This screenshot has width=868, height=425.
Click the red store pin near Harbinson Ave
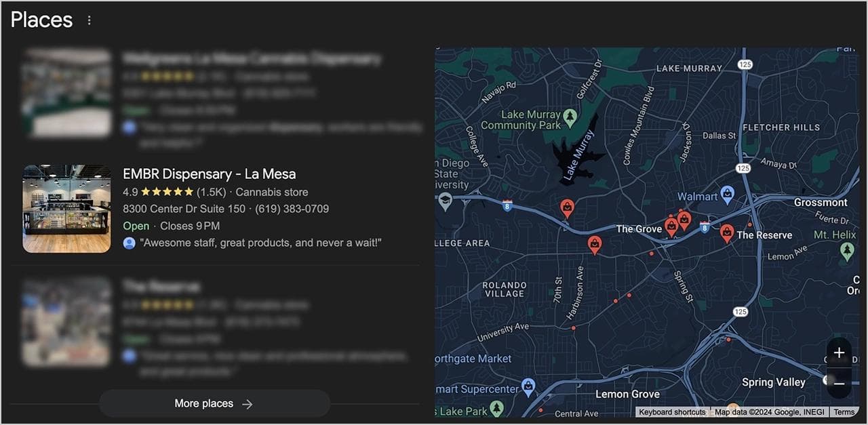(x=595, y=244)
